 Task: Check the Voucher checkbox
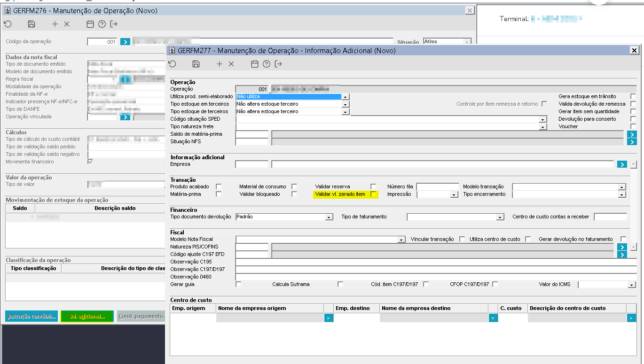[633, 126]
